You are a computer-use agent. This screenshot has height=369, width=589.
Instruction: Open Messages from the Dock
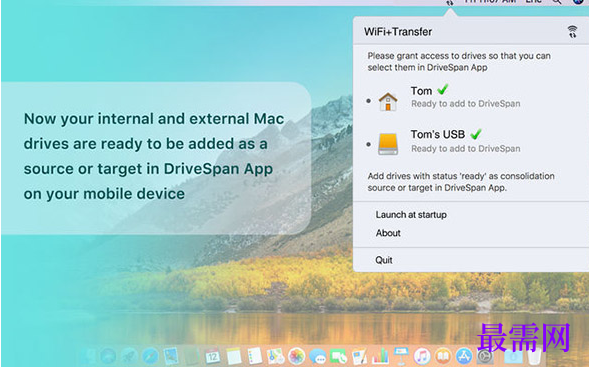pos(317,356)
